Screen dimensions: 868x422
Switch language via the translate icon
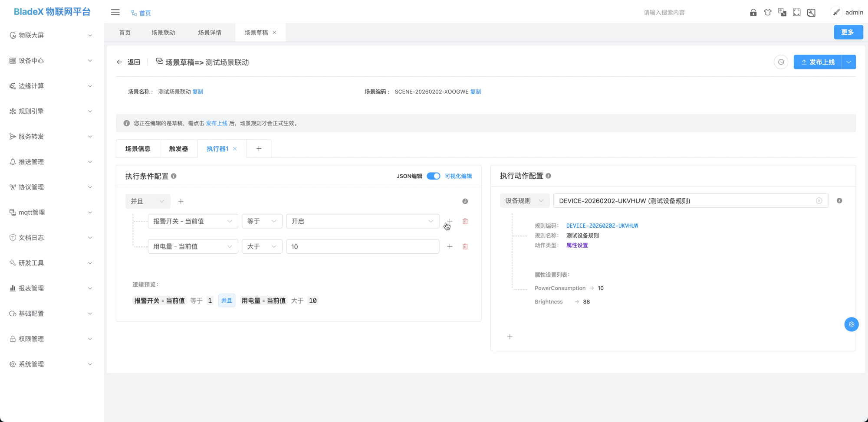(782, 12)
